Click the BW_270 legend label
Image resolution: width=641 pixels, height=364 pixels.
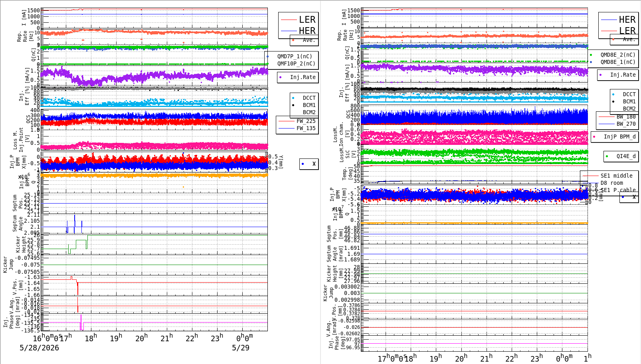[x=626, y=124]
